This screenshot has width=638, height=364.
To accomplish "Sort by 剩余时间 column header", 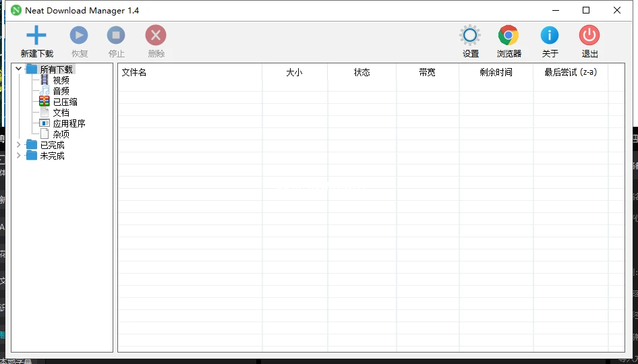I will click(x=496, y=72).
